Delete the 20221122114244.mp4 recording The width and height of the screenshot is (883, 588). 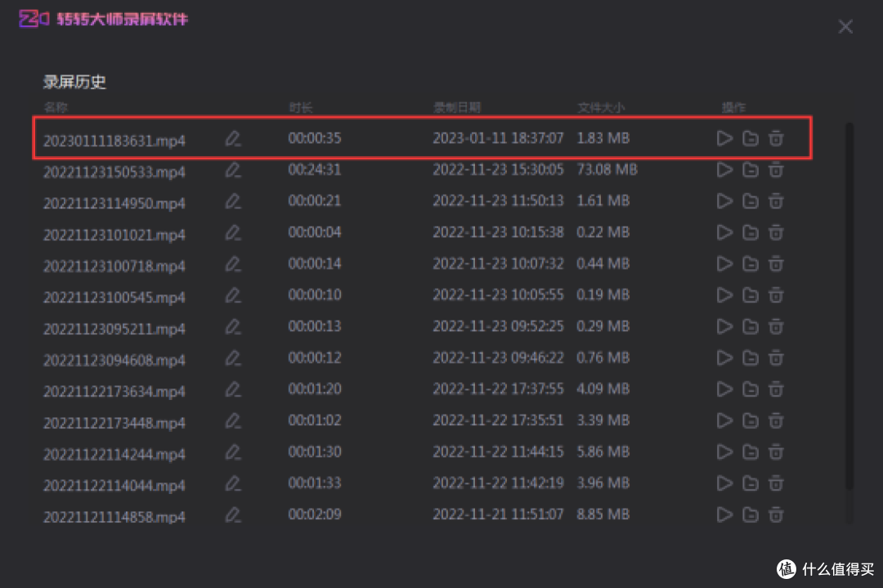coord(775,451)
